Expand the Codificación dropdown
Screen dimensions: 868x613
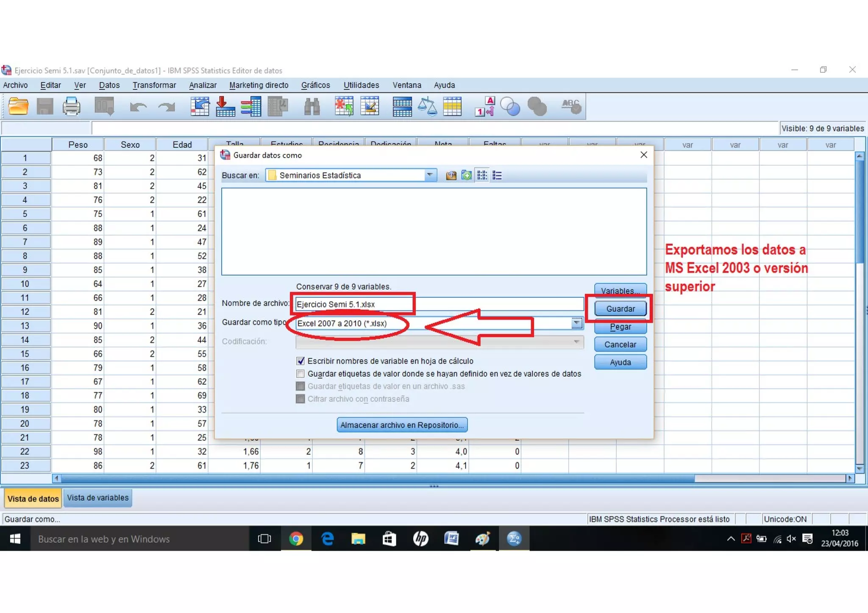pyautogui.click(x=576, y=341)
